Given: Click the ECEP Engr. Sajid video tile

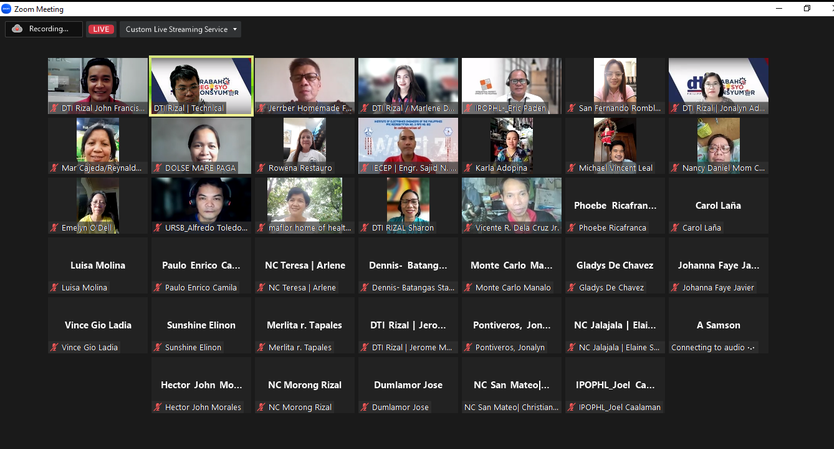Looking at the screenshot, I should pyautogui.click(x=408, y=145).
